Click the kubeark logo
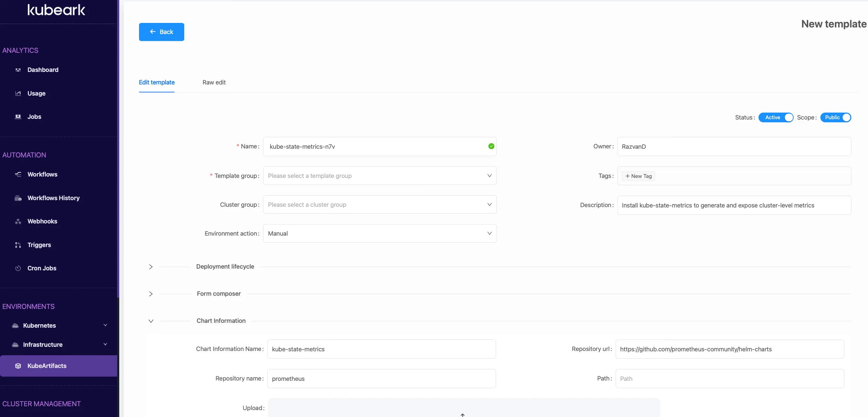The image size is (868, 417). pyautogui.click(x=56, y=10)
